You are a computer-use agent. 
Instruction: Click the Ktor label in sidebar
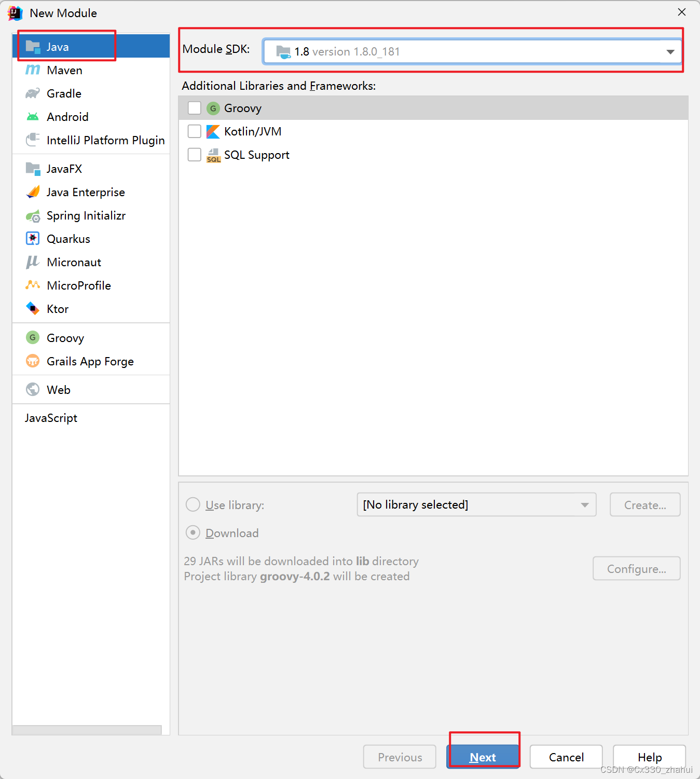click(58, 309)
